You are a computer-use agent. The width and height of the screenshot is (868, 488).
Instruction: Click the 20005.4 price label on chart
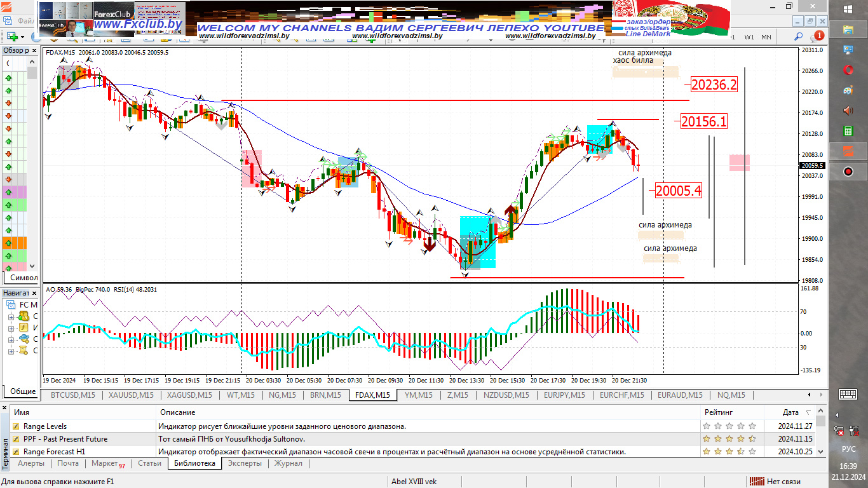[679, 190]
